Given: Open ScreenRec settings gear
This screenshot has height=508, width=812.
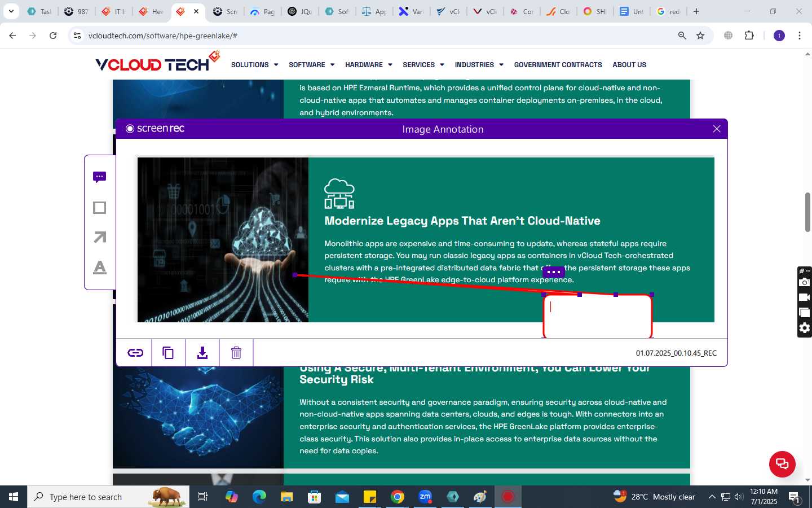Looking at the screenshot, I should point(805,328).
